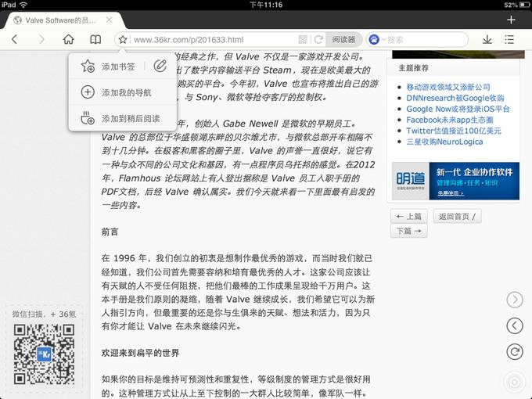Open link Facebook未来app生态圈
Image resolution: width=532 pixels, height=399 pixels.
point(450,120)
